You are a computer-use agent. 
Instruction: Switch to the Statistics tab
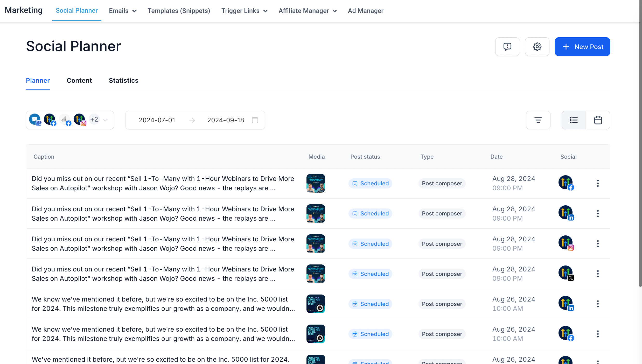124,80
